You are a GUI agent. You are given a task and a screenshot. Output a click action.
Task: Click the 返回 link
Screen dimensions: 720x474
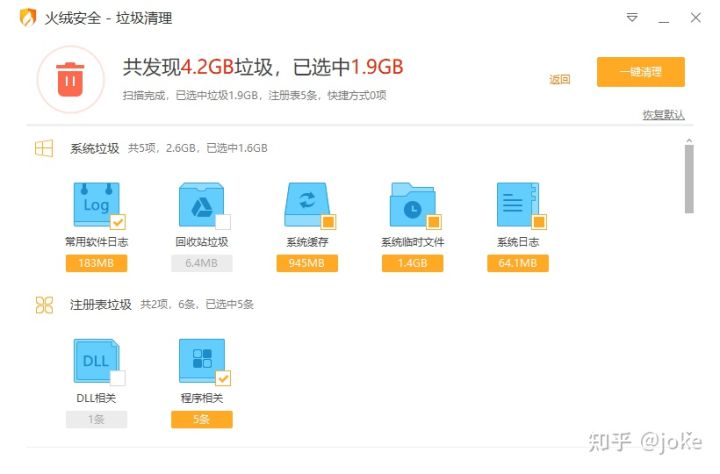click(x=559, y=79)
